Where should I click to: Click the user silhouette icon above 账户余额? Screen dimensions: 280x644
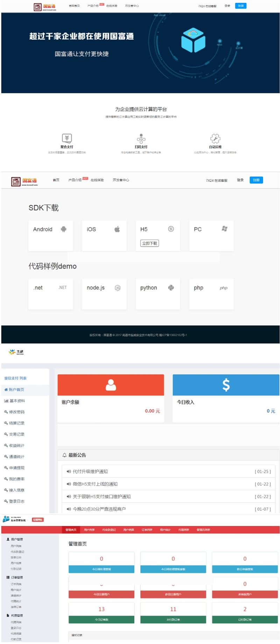click(x=111, y=385)
